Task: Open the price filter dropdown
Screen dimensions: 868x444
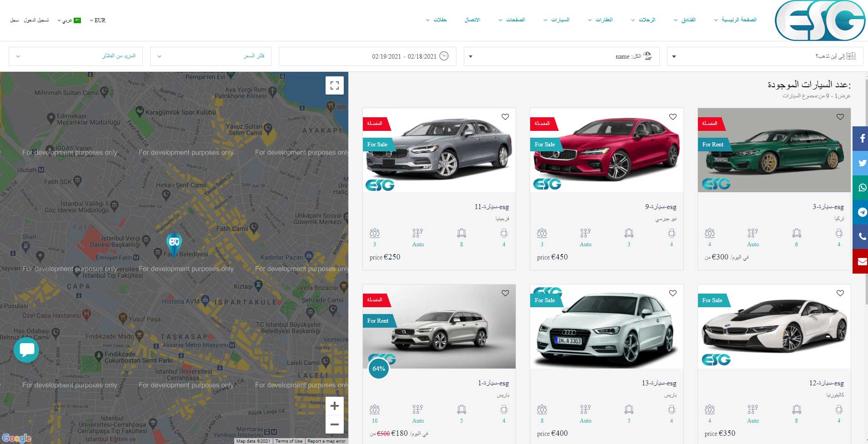Action: pyautogui.click(x=211, y=56)
